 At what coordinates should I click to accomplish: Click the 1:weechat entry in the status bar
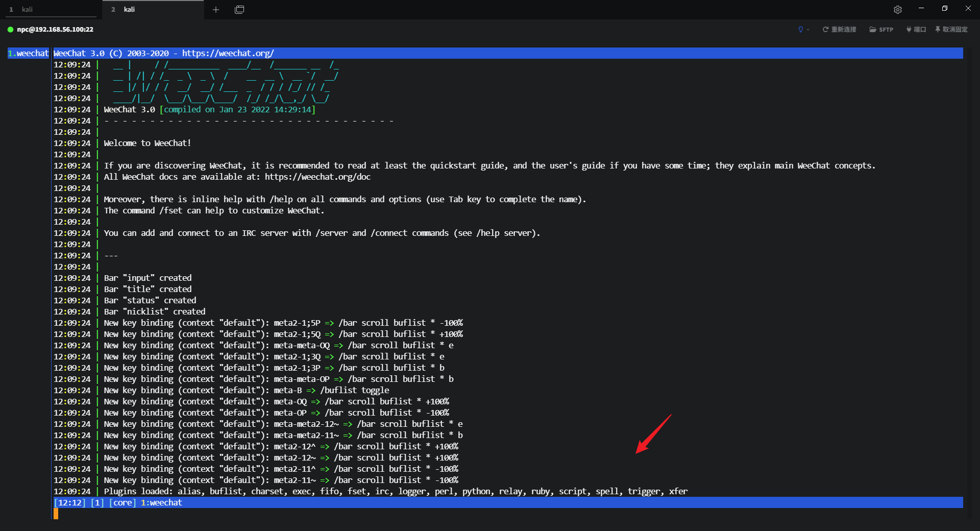click(x=161, y=503)
